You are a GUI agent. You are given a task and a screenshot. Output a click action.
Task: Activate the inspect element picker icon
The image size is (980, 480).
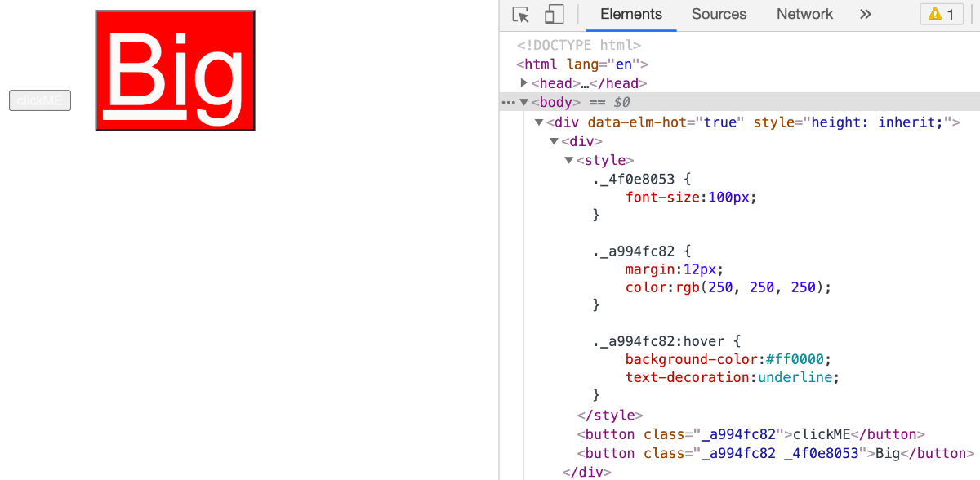pos(521,15)
